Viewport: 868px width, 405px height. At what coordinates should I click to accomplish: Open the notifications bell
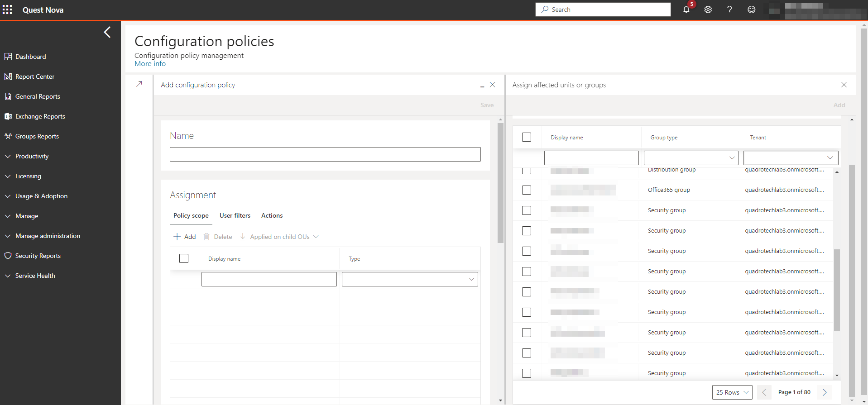(686, 10)
